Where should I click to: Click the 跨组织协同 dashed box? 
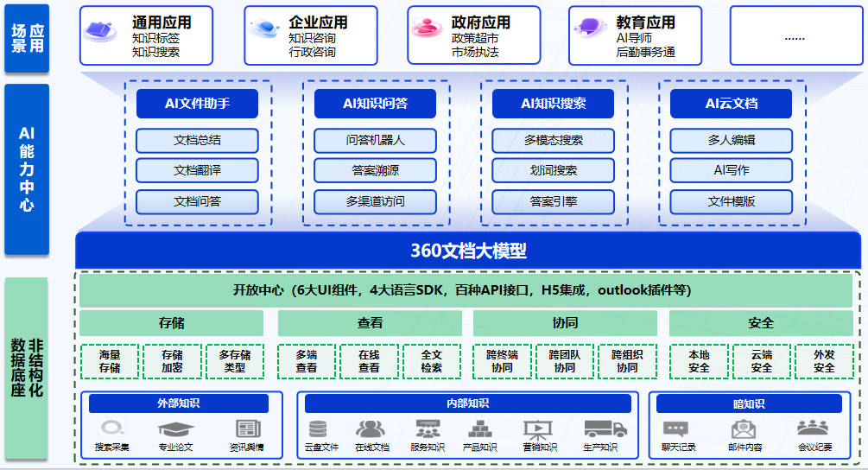click(x=627, y=361)
